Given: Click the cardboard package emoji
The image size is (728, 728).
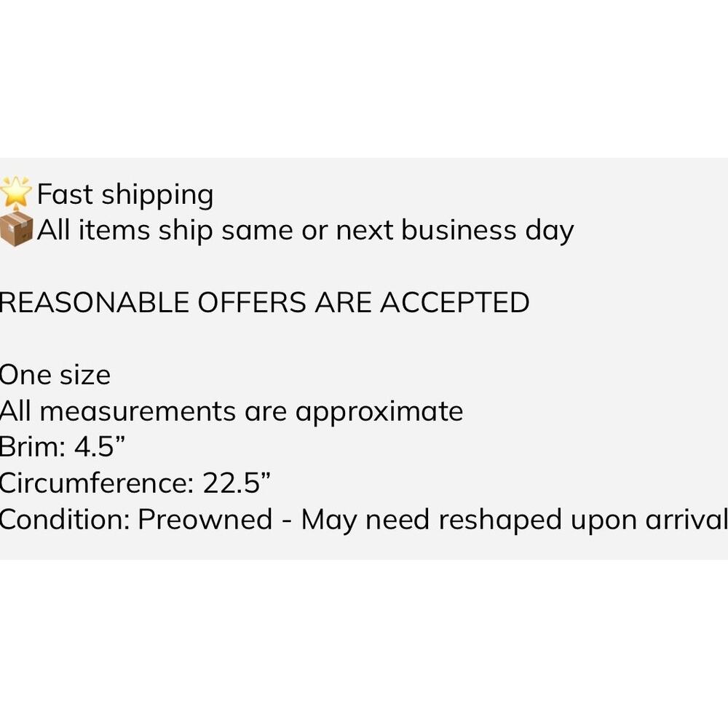Looking at the screenshot, I should point(16,229).
